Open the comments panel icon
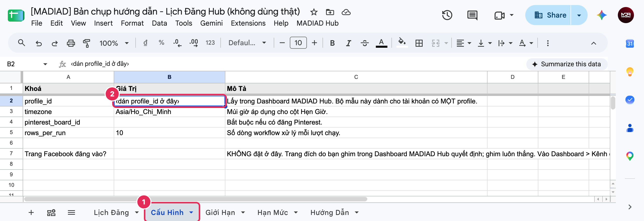Image resolution: width=644 pixels, height=221 pixels. (x=472, y=15)
